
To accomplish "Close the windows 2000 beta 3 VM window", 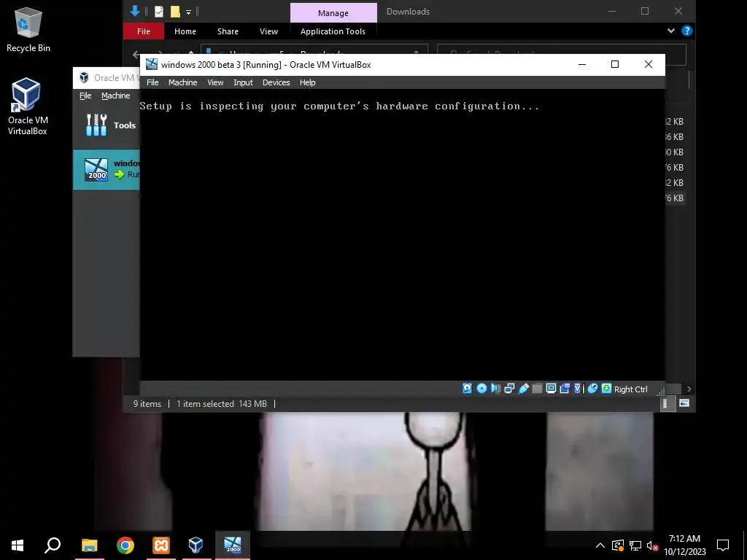I will point(649,64).
